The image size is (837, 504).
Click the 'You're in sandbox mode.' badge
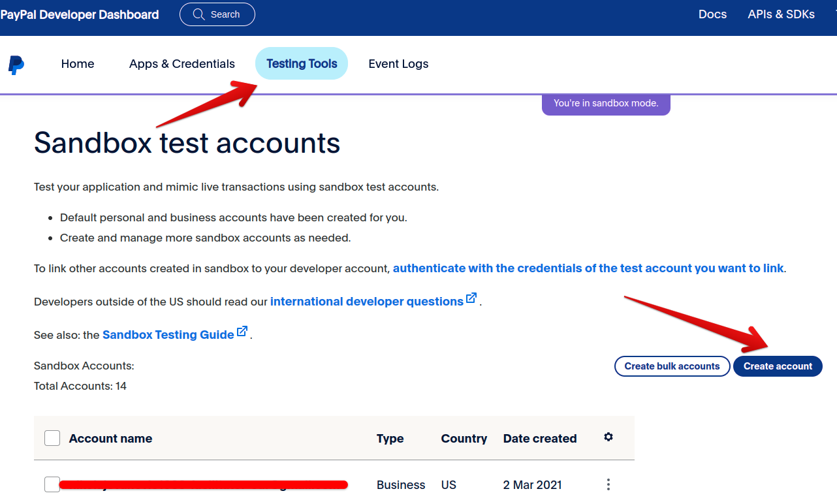coord(606,104)
